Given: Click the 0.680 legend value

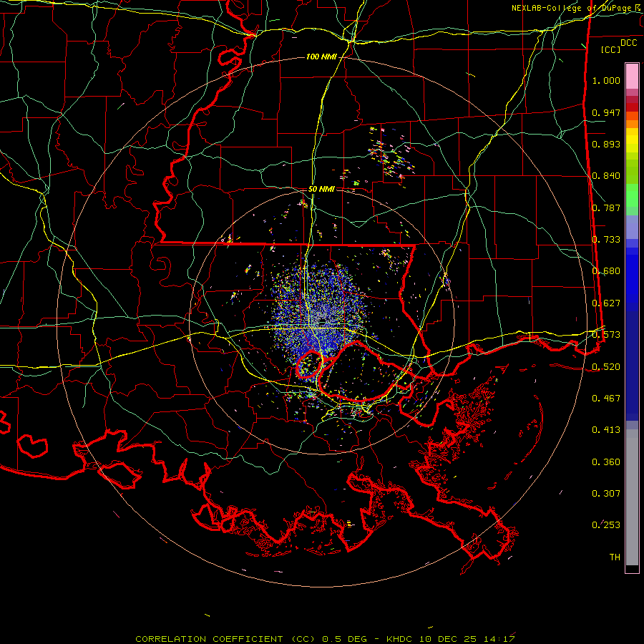Looking at the screenshot, I should click(606, 271).
